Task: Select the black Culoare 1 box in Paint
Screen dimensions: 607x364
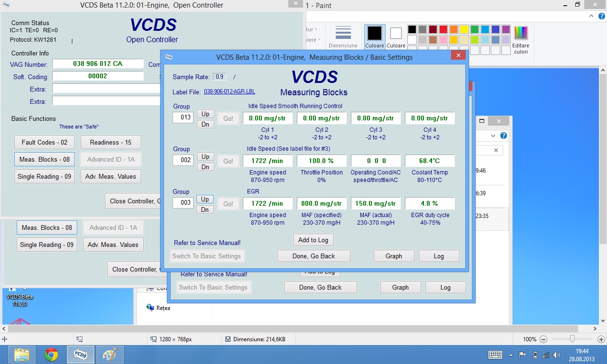Action: [375, 36]
